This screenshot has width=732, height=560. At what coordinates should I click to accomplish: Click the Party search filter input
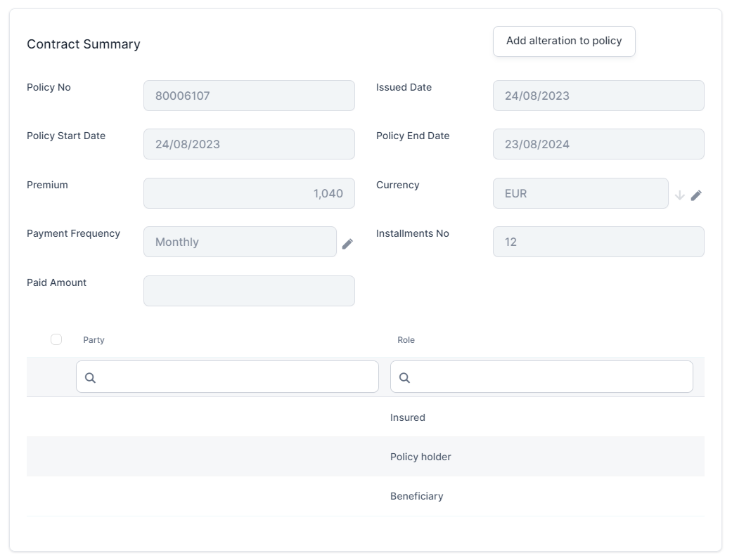236,377
